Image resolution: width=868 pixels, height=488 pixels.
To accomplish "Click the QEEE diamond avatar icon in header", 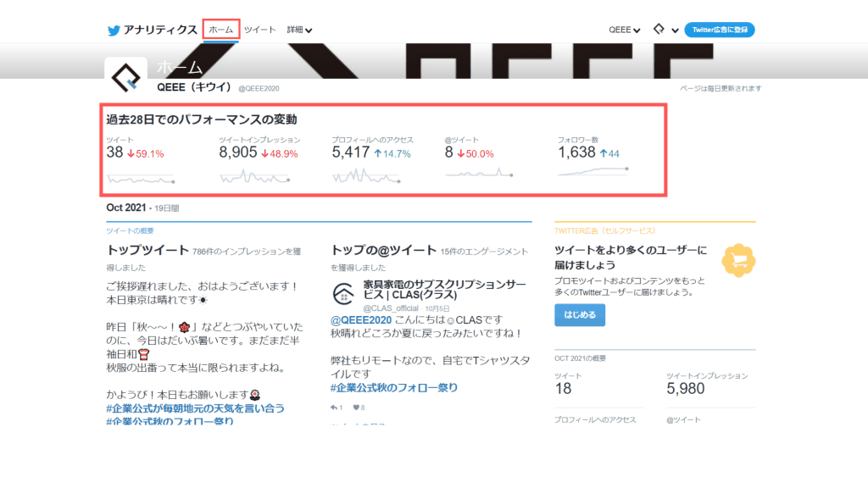I will pos(659,29).
